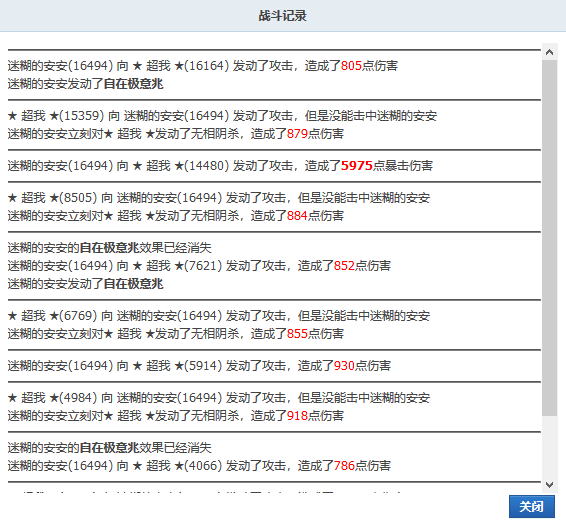The height and width of the screenshot is (529, 566).
Task: Click the 805 damage value
Action: [x=351, y=66]
